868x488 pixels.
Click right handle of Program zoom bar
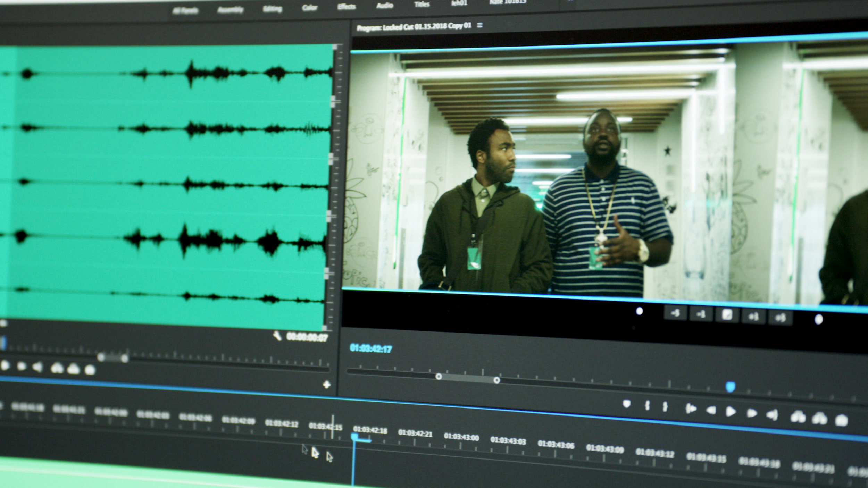(x=497, y=380)
